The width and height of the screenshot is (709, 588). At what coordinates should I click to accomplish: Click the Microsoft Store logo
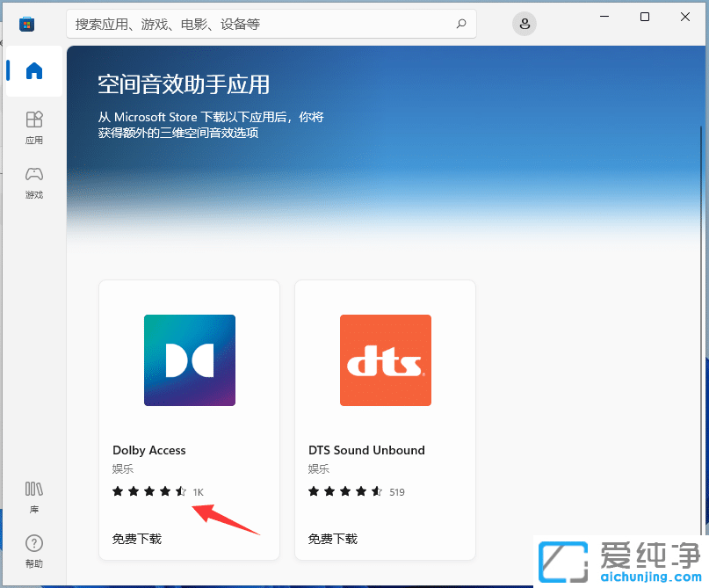pos(26,24)
